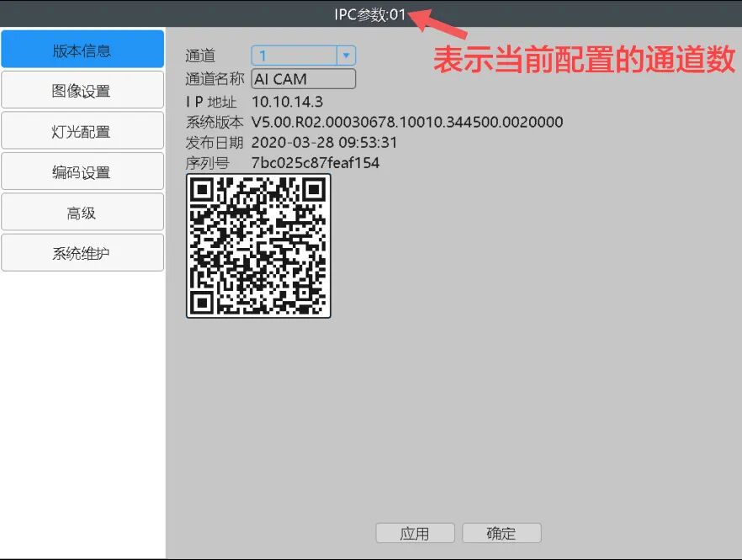The height and width of the screenshot is (560, 742).
Task: Select serial number 7bc025c87feaf154
Action: [315, 163]
